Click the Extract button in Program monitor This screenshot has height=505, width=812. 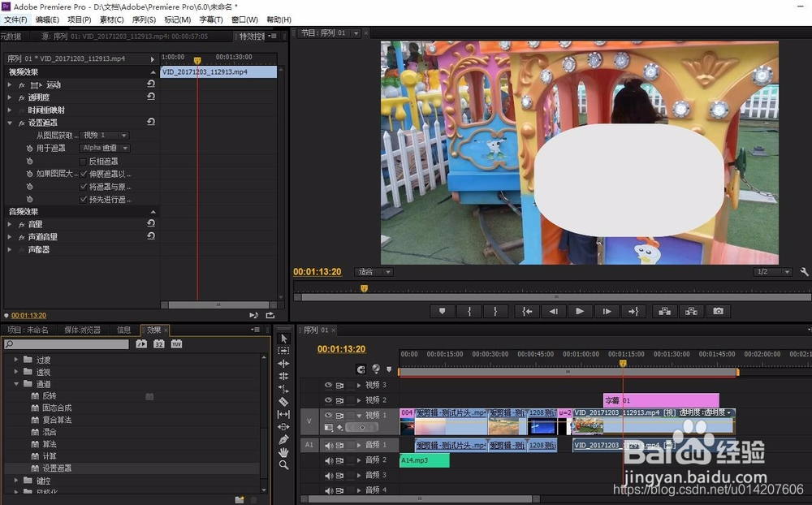691,311
